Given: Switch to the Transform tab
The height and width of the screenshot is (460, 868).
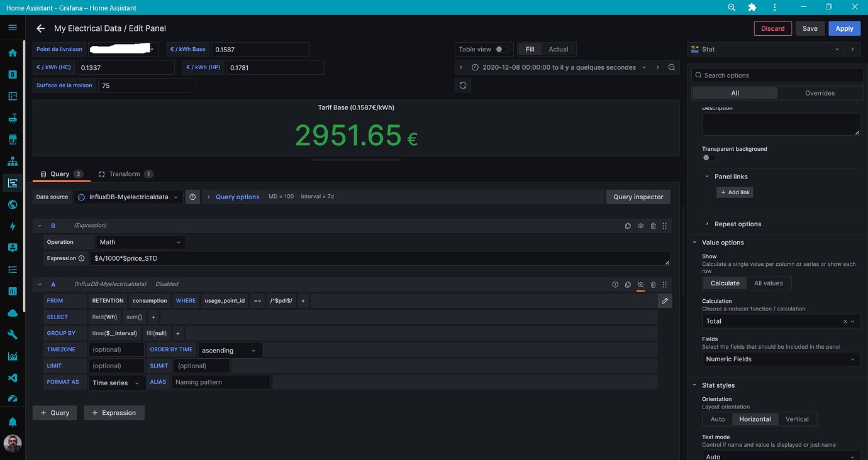Looking at the screenshot, I should tap(124, 174).
